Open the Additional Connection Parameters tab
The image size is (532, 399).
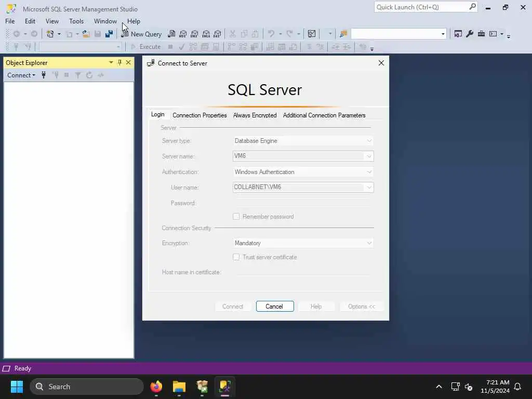click(x=324, y=115)
